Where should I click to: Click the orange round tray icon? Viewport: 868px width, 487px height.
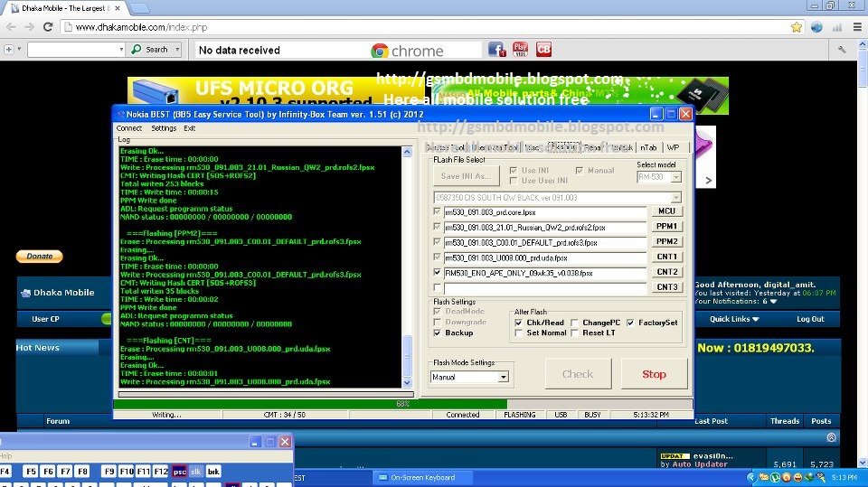point(786,477)
